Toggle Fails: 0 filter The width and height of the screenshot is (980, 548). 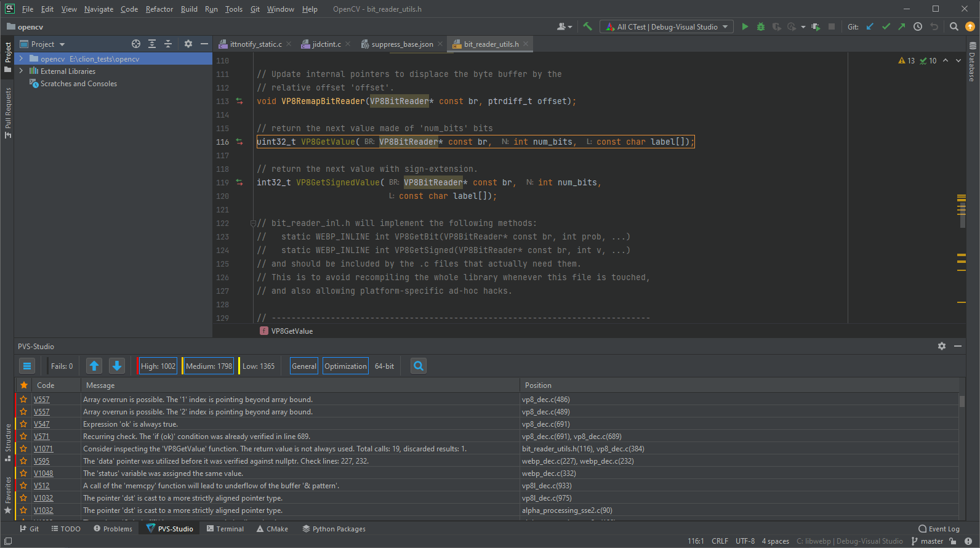pyautogui.click(x=62, y=366)
